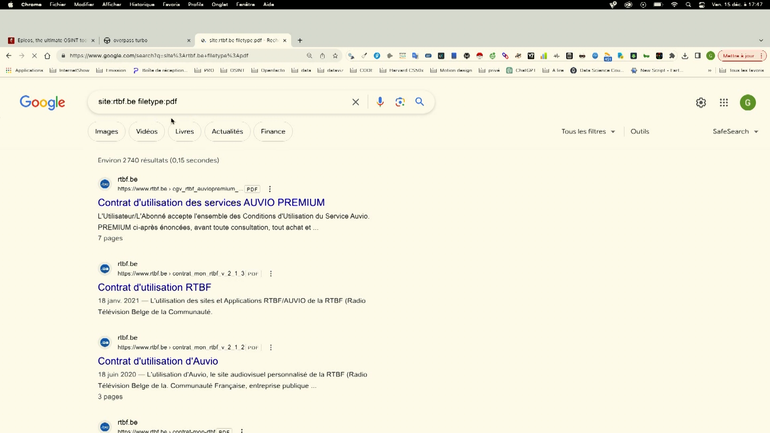Viewport: 770px width, 433px height.
Task: Open the SafeSearch dropdown
Action: click(735, 132)
